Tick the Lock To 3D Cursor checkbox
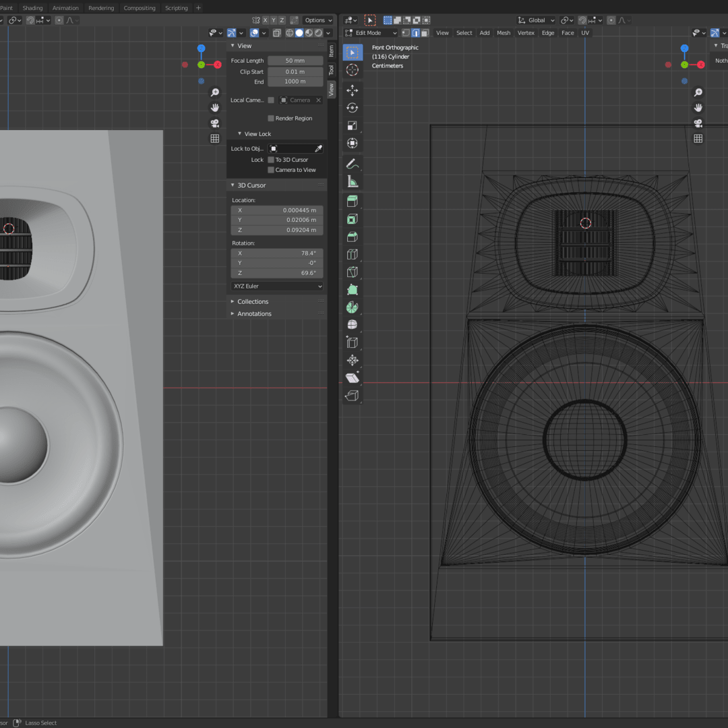The width and height of the screenshot is (728, 728). (271, 160)
